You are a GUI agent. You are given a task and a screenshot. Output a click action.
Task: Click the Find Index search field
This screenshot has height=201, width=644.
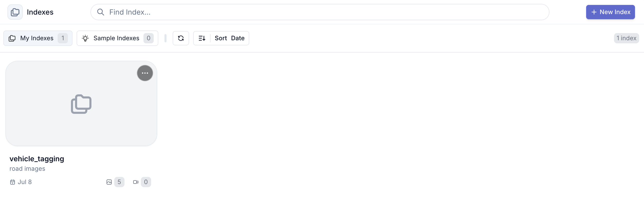click(256, 12)
